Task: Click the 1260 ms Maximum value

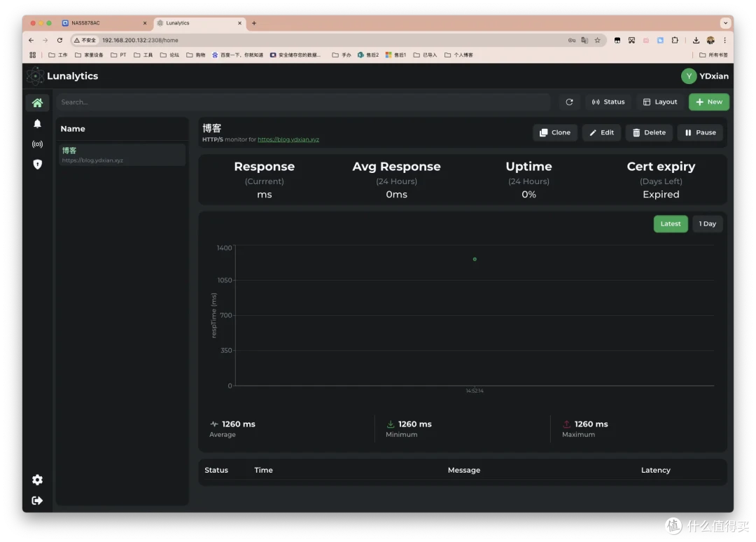Action: (591, 424)
